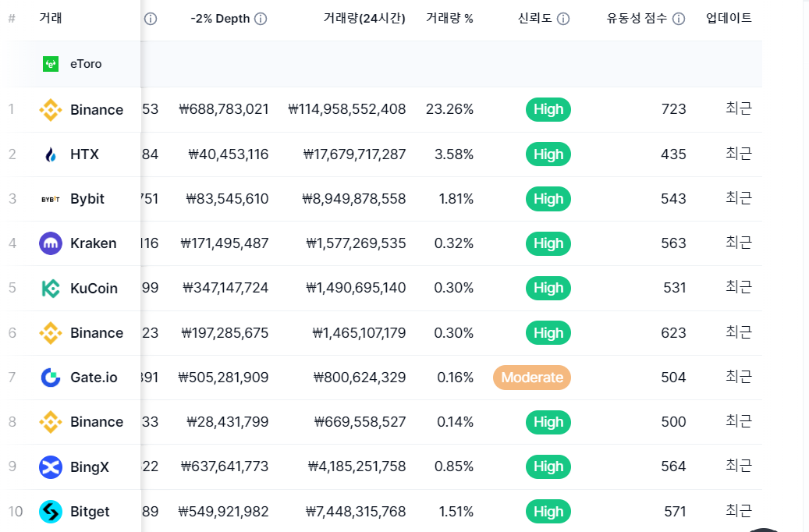Click the purple Kraken logo icon
Screen dimensions: 809x532
point(51,243)
